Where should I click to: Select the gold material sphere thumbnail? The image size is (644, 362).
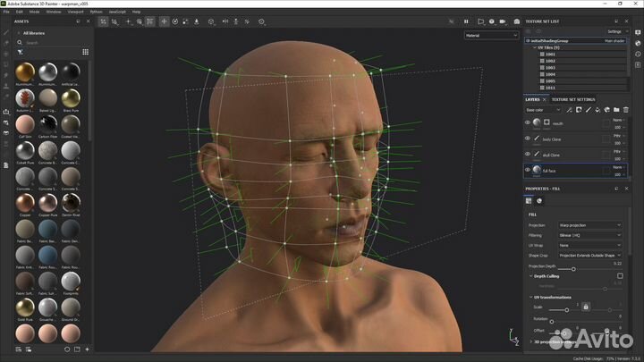(25, 72)
